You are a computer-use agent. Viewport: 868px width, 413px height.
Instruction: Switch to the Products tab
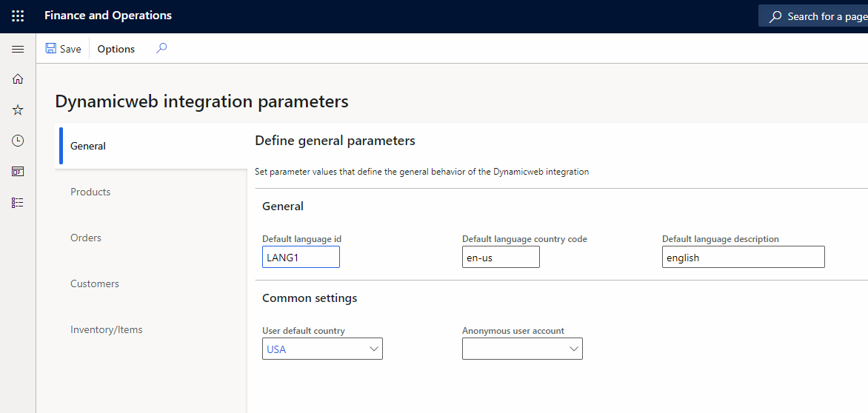[x=90, y=192]
